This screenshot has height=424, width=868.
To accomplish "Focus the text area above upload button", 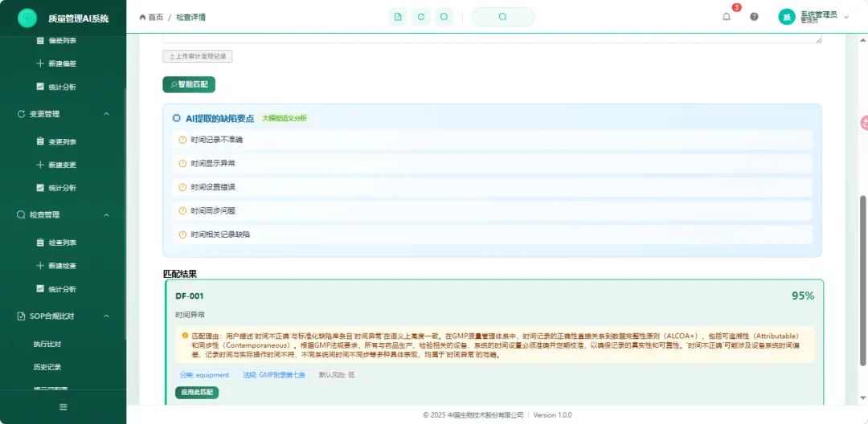I will (x=492, y=38).
